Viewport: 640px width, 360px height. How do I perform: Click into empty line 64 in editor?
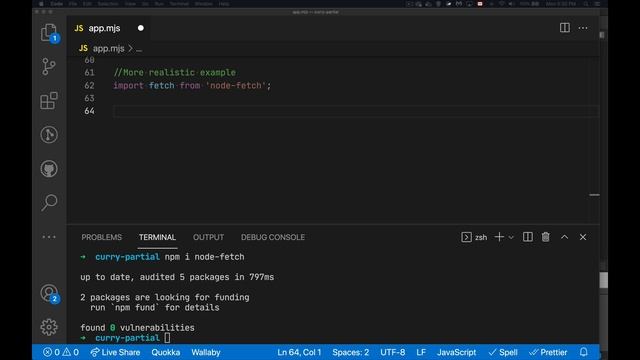tap(355, 111)
